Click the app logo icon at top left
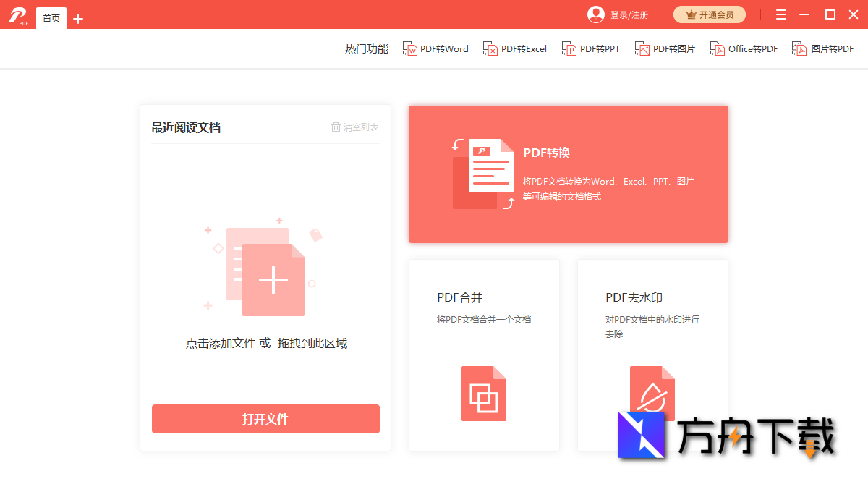 pyautogui.click(x=18, y=14)
